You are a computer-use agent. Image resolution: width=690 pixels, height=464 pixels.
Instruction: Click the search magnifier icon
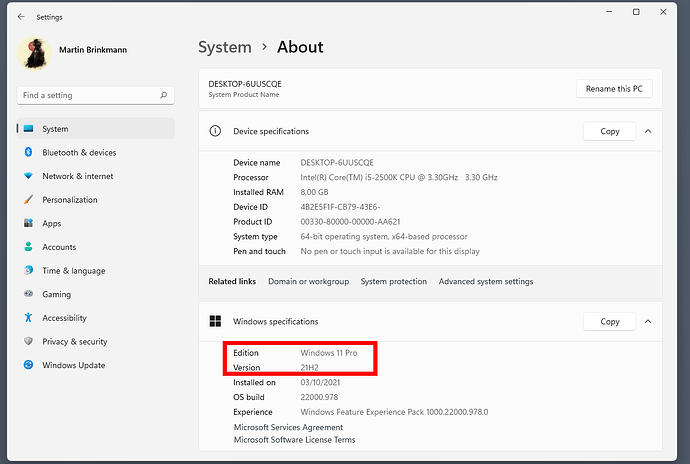pyautogui.click(x=164, y=95)
